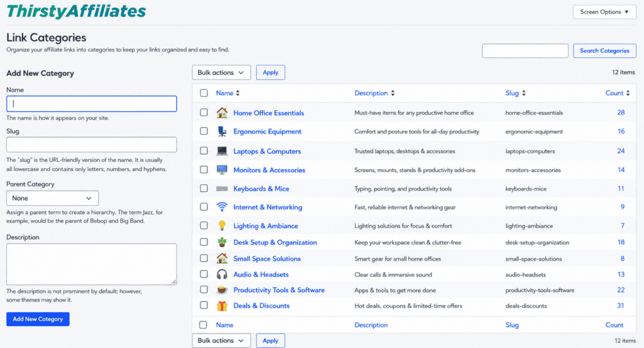The height and width of the screenshot is (348, 644).
Task: Click in the category search box
Action: [x=525, y=50]
